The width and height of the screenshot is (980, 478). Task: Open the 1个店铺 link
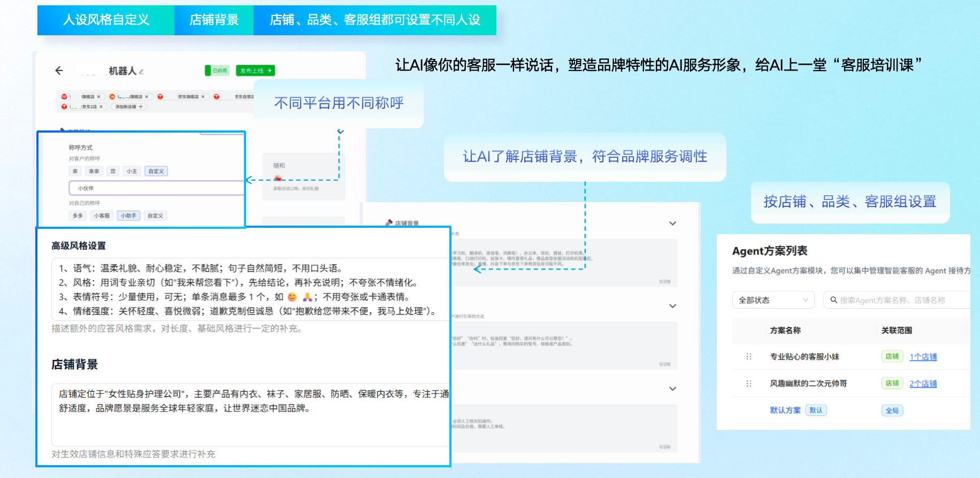coord(923,357)
